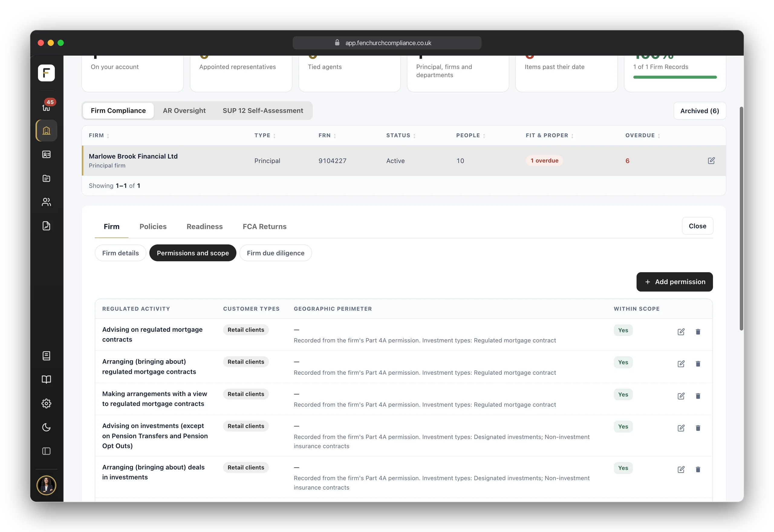Sort table by FRN column
774x532 pixels.
coord(327,135)
